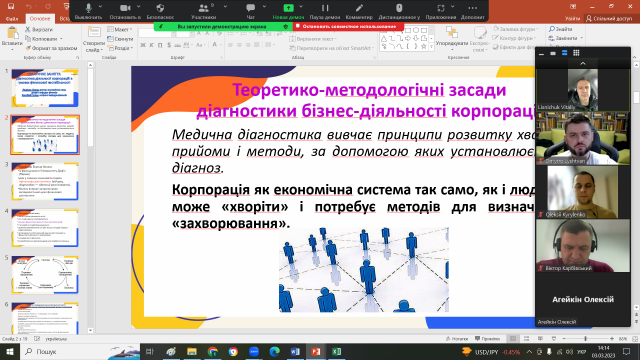Viewport: 640px width, 360px height.
Task: Click the Спільний доступ share button
Action: tap(609, 18)
